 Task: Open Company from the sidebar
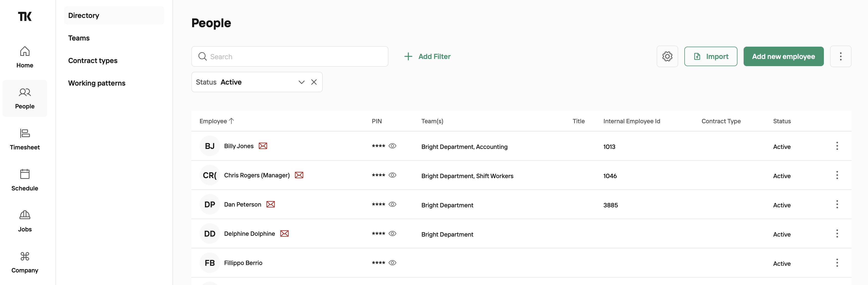(25, 262)
